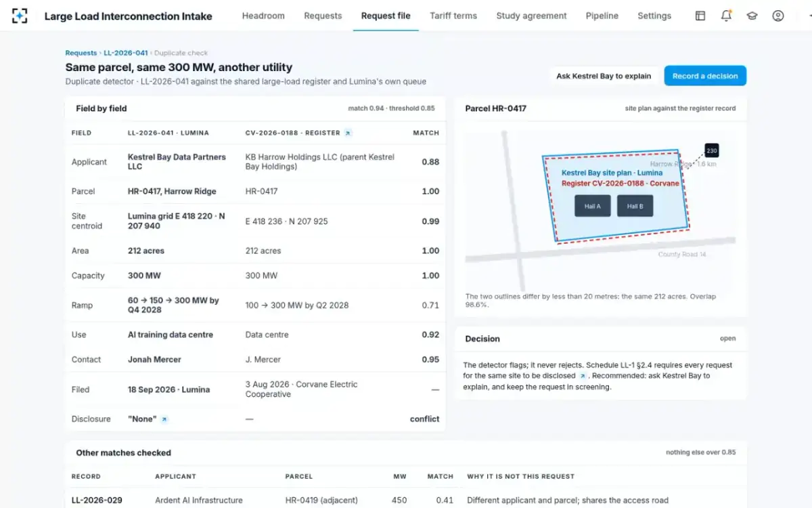Click "Kestrel Bay Data Partners LLC" cell
812x508 pixels.
tap(177, 162)
